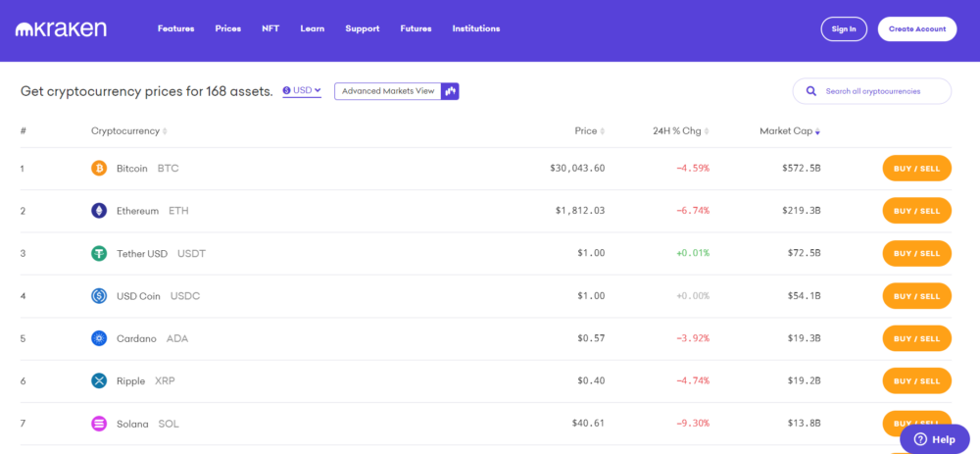Click the -6.74% change value
Image resolution: width=980 pixels, height=454 pixels.
(x=693, y=211)
